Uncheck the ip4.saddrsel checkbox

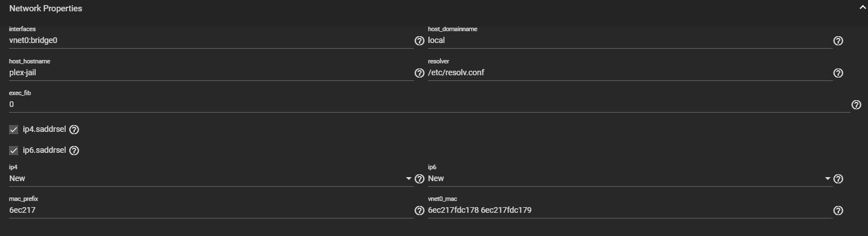coord(14,130)
